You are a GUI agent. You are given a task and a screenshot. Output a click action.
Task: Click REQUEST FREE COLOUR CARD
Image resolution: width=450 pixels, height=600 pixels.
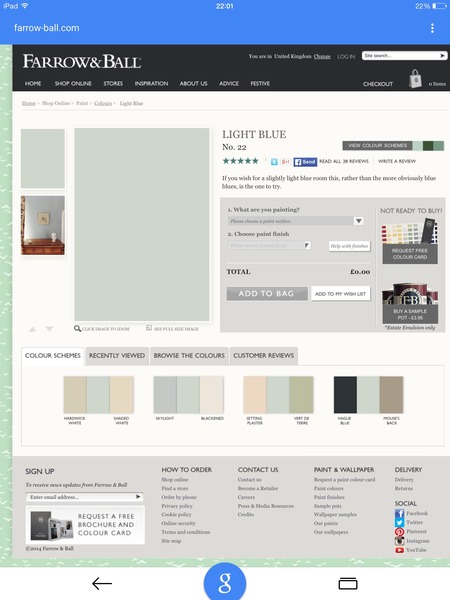tap(410, 254)
